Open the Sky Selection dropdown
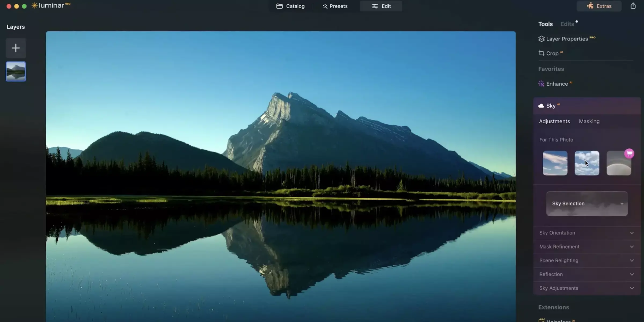The height and width of the screenshot is (322, 644). tap(587, 203)
